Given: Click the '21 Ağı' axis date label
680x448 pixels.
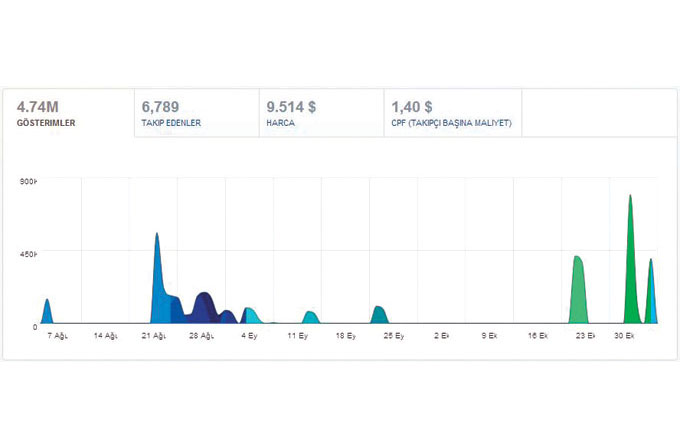Looking at the screenshot, I should pyautogui.click(x=154, y=336).
